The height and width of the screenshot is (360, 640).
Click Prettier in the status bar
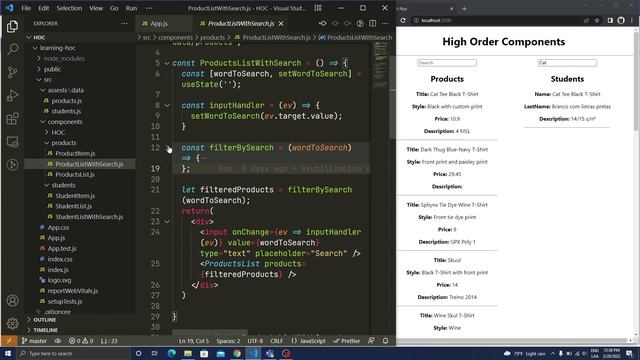click(x=347, y=341)
